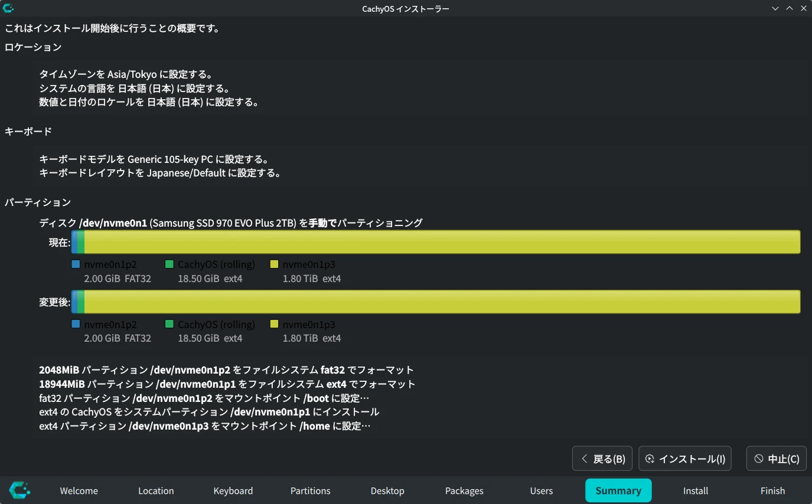Viewport: 812px width, 504px height.
Task: Click the large yellow segment in the current partition bar
Action: pyautogui.click(x=442, y=242)
